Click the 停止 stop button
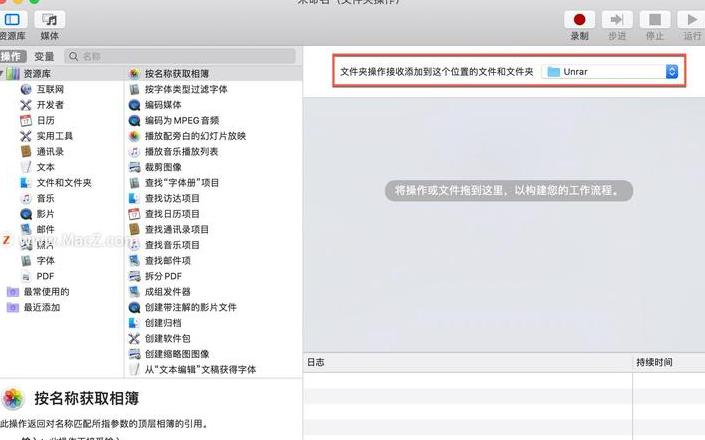This screenshot has height=440, width=705. tap(655, 20)
